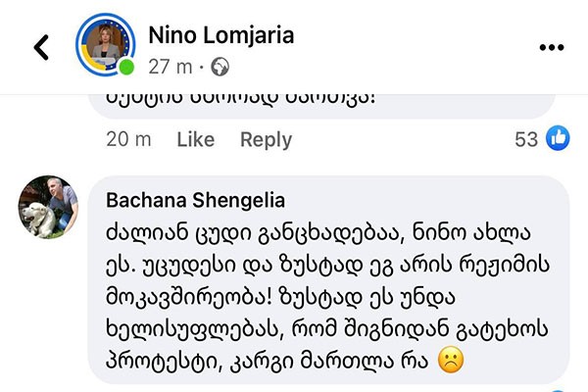
Task: Click the sad face emoji in comment
Action: (451, 361)
